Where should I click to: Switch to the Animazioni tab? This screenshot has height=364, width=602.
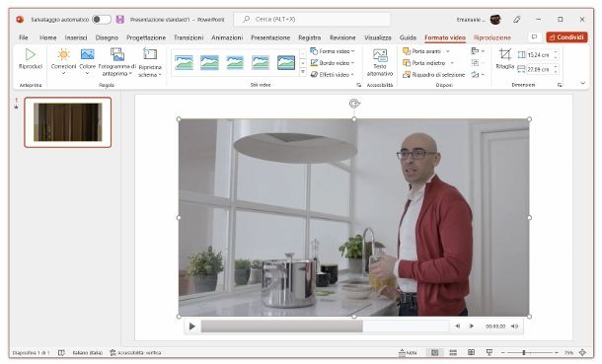coord(227,37)
